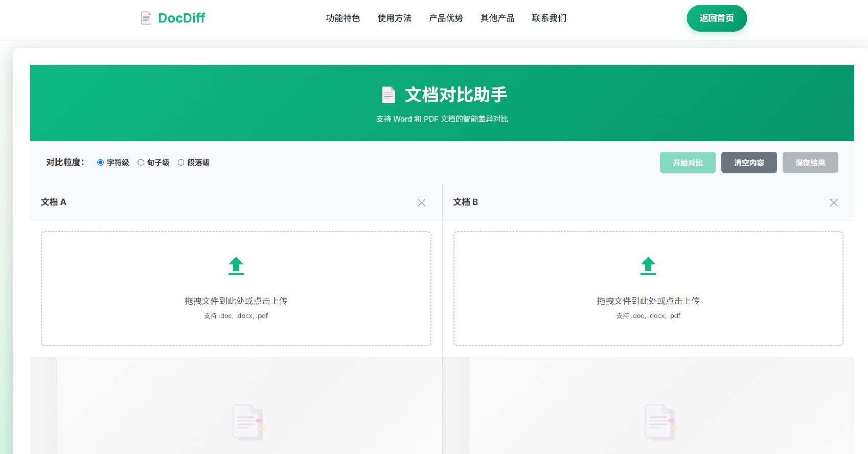Click the 保存结果 button
868x454 pixels.
810,163
